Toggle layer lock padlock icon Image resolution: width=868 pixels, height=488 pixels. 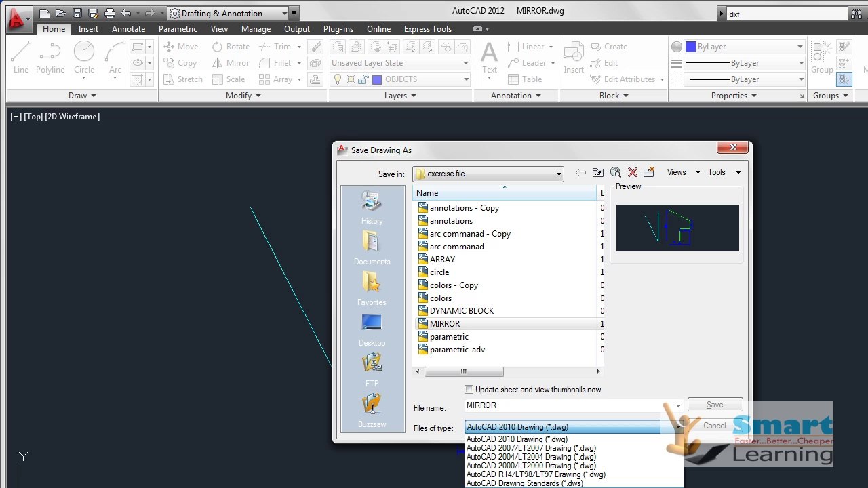[x=363, y=79]
